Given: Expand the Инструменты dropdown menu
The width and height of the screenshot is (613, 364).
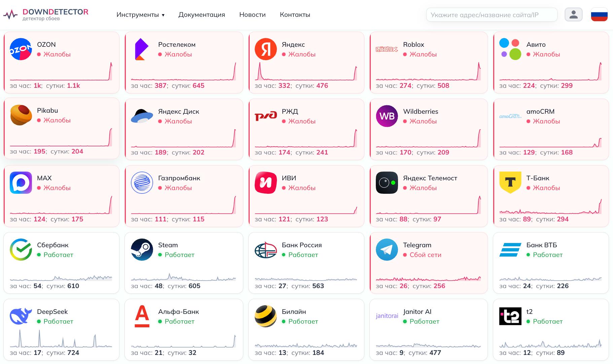Looking at the screenshot, I should pos(140,14).
